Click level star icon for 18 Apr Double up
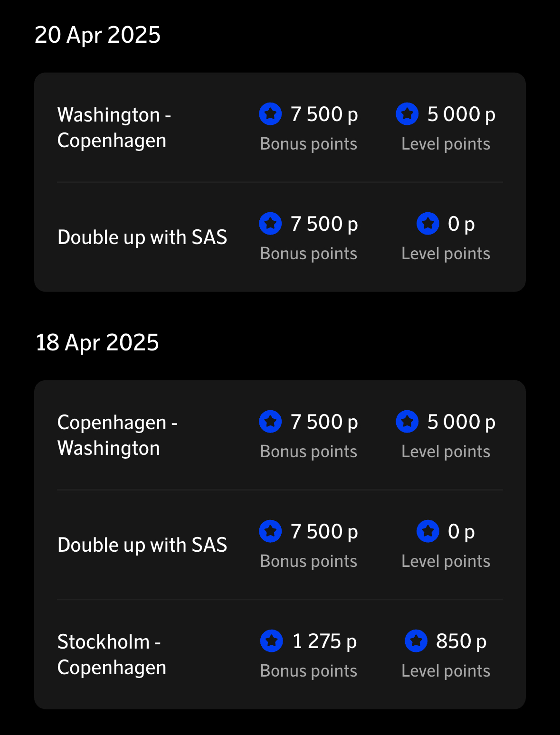 427,531
